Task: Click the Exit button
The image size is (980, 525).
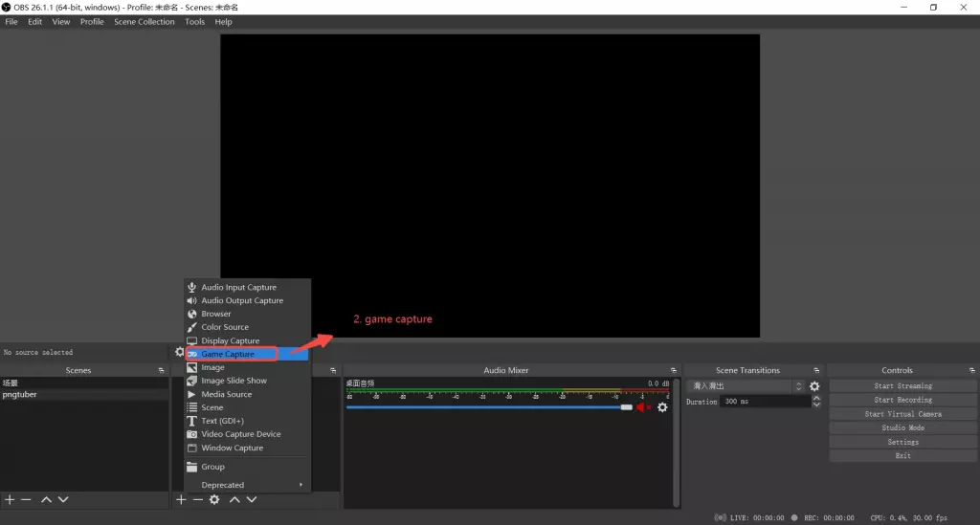Action: 902,456
